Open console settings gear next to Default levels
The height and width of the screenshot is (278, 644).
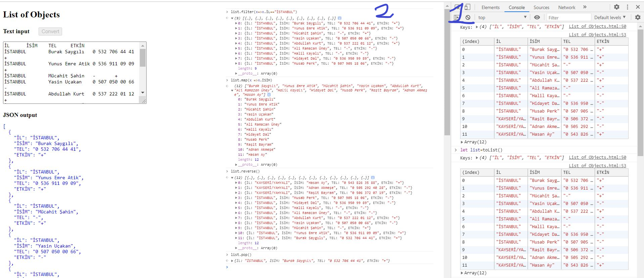(638, 17)
